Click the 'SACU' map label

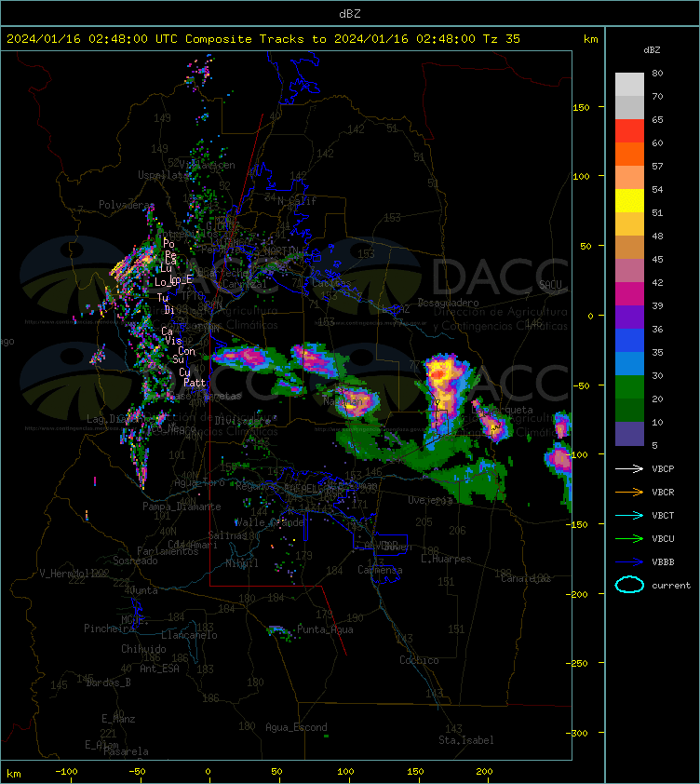(550, 285)
